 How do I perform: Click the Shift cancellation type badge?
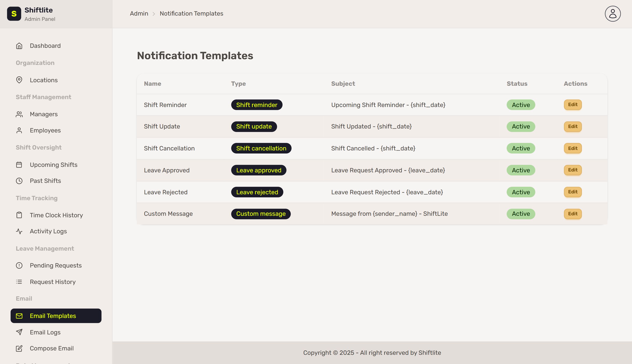pyautogui.click(x=261, y=148)
